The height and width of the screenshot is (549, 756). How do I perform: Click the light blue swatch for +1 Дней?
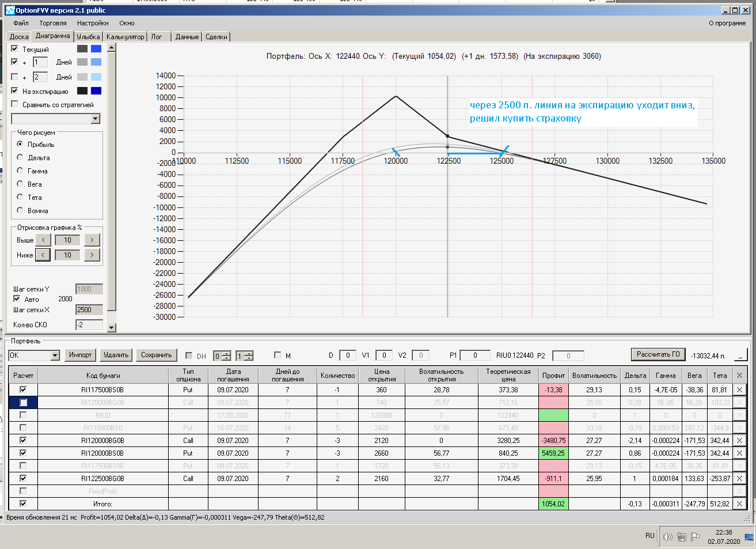point(96,62)
